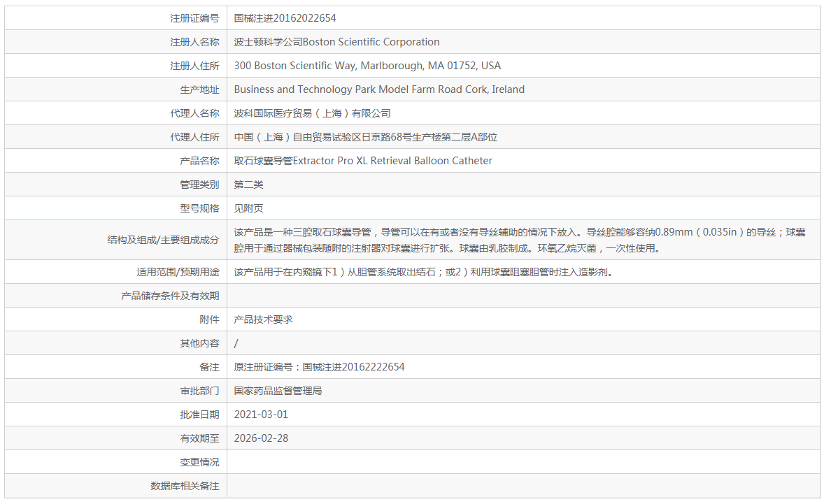824x504 pixels.
Task: Click the 附件 label
Action: (209, 319)
